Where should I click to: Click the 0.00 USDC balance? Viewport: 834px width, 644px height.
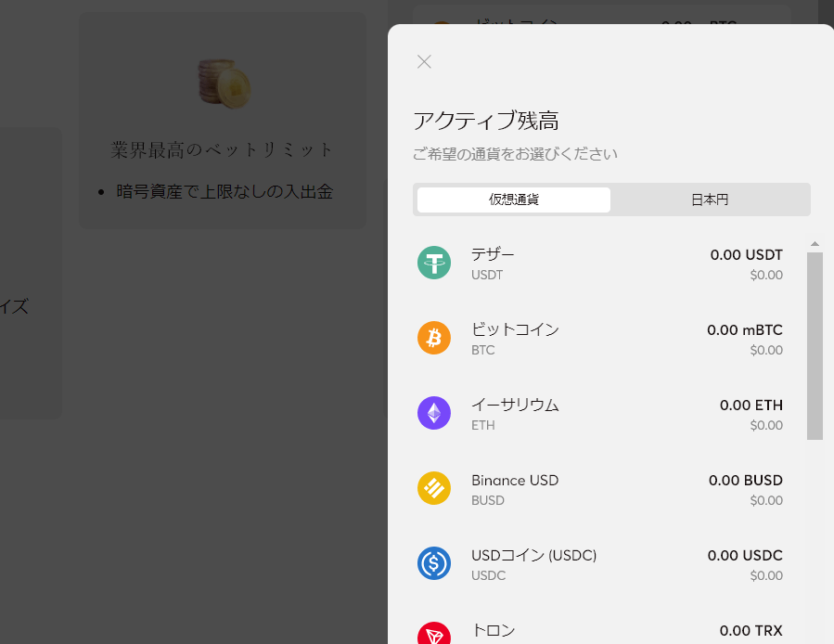pos(745,555)
